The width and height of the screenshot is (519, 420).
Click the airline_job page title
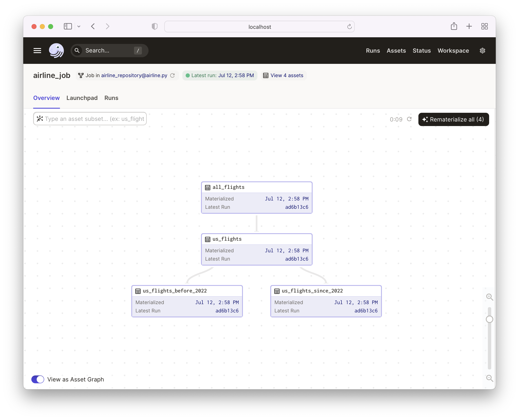click(x=52, y=75)
